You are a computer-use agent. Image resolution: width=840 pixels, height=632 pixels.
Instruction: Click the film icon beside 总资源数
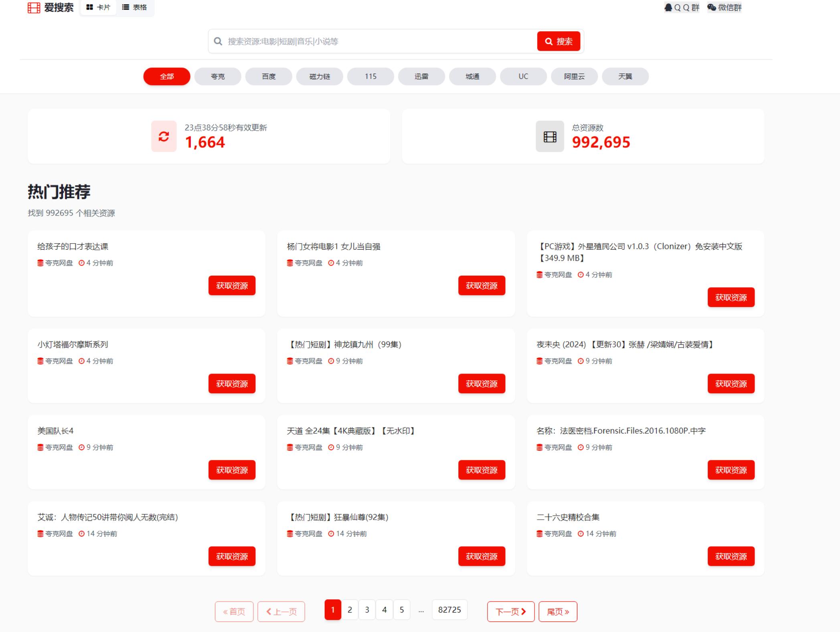[x=550, y=136]
